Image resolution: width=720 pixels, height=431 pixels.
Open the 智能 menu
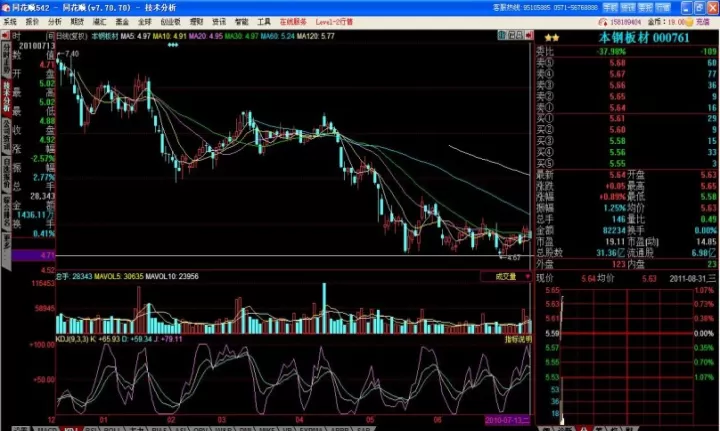242,22
